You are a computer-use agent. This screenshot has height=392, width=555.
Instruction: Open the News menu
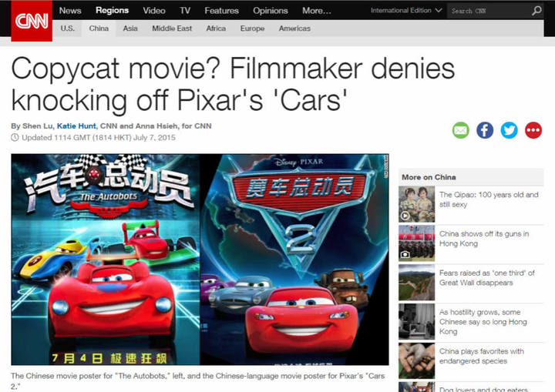pos(70,11)
